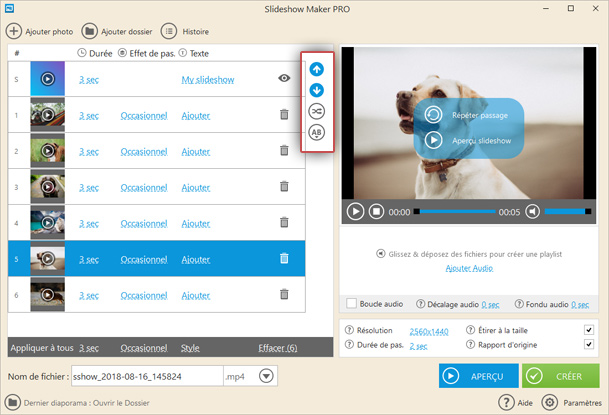Open the My slideshow title text link
This screenshot has height=415, width=609.
point(208,80)
